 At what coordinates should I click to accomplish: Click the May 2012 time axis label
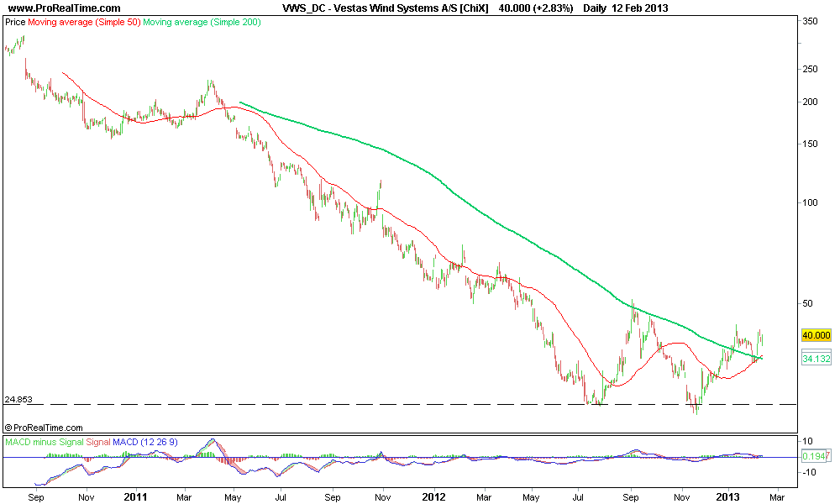532,497
